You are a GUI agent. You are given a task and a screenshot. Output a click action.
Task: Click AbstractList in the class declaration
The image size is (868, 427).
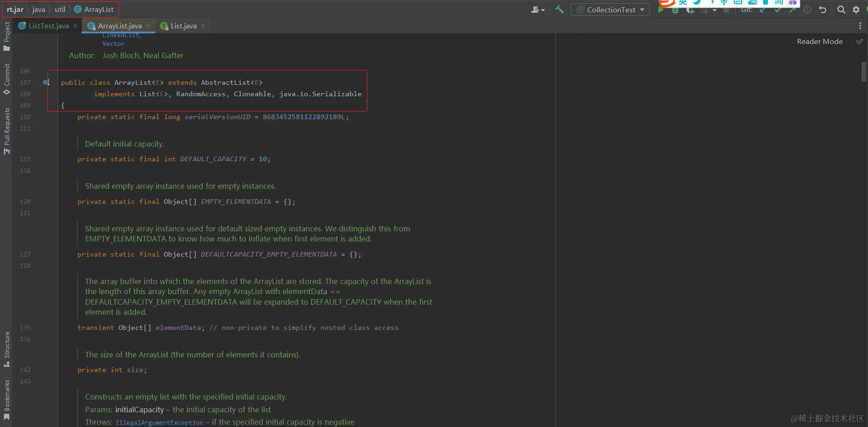pyautogui.click(x=226, y=83)
